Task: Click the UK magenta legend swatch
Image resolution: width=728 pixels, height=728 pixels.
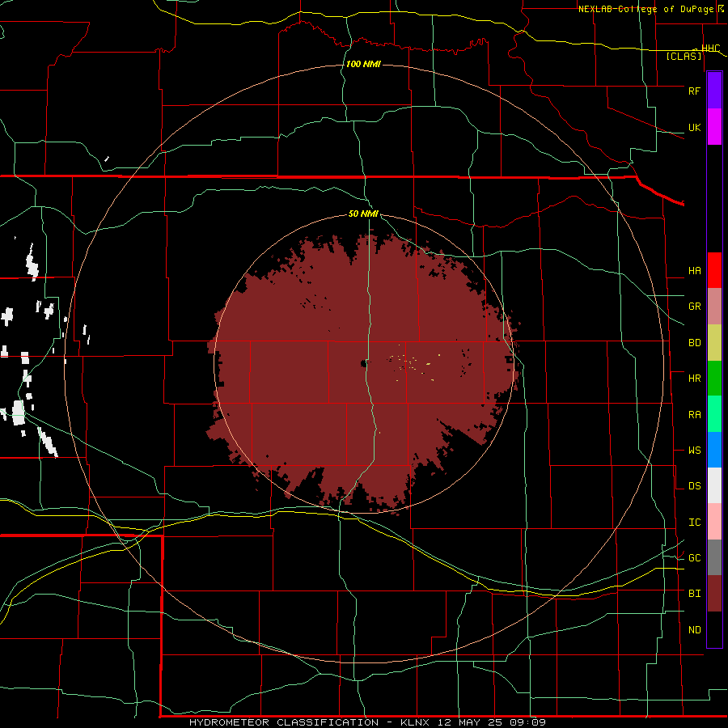Action: coord(714,127)
